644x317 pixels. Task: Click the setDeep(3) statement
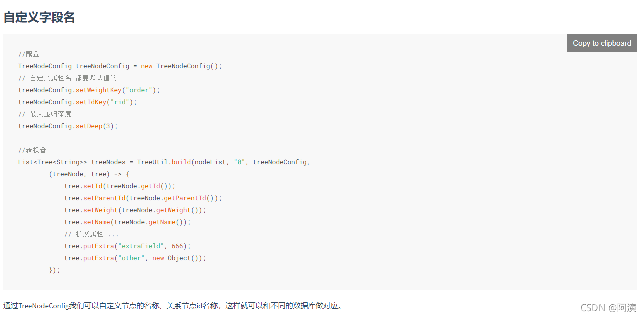coord(68,126)
